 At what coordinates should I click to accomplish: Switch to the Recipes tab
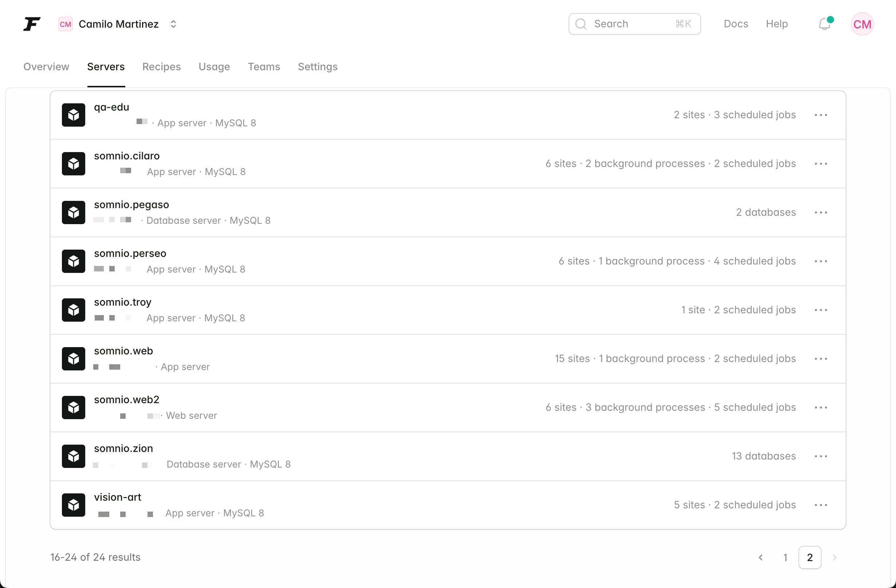(161, 67)
